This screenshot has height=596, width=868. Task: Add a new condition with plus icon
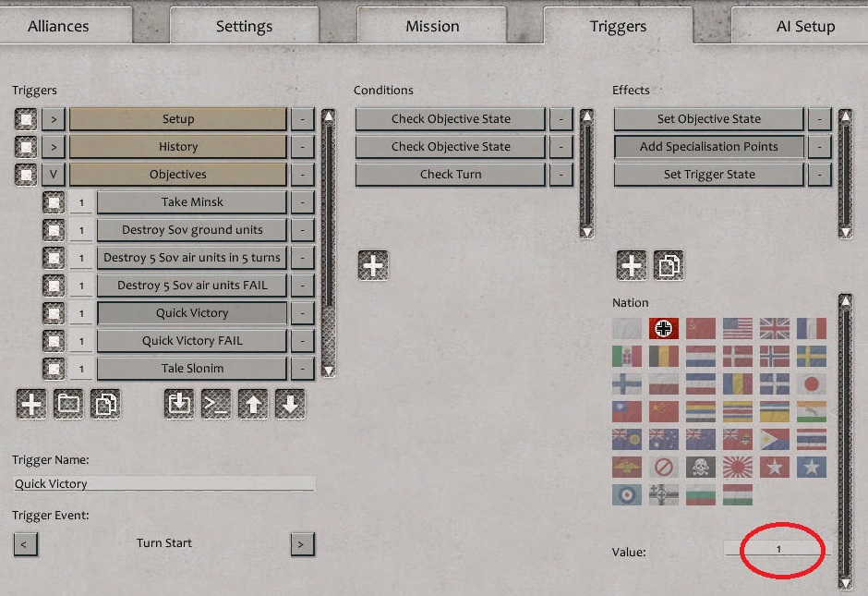(x=373, y=265)
